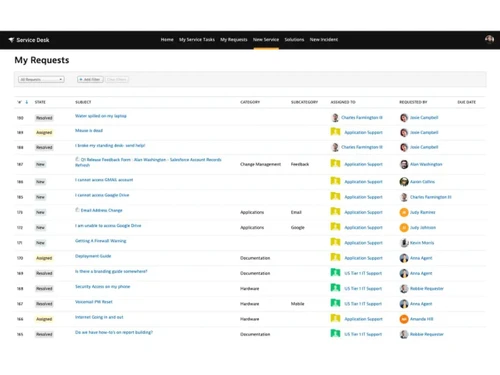Open the request Water spilled on my laptop
Image resolution: width=500 pixels, height=375 pixels.
[101, 116]
